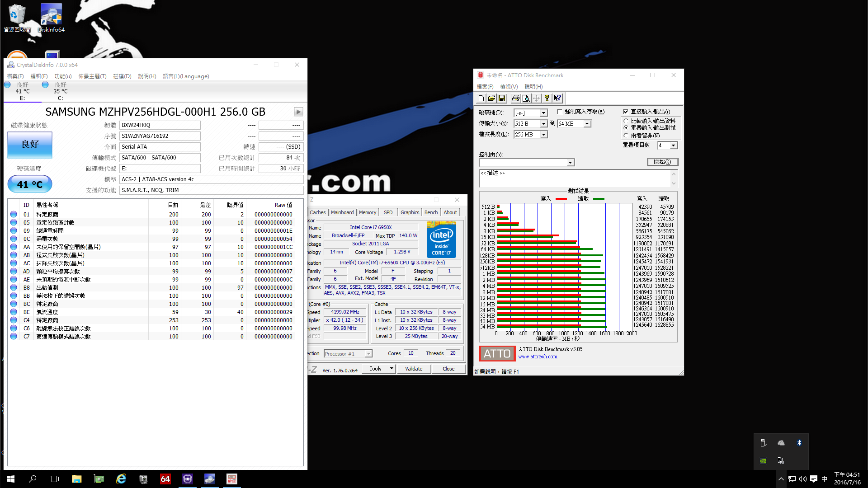The height and width of the screenshot is (488, 868).
Task: Click the NVIDIA icon in the tray popup
Action: [x=763, y=461]
